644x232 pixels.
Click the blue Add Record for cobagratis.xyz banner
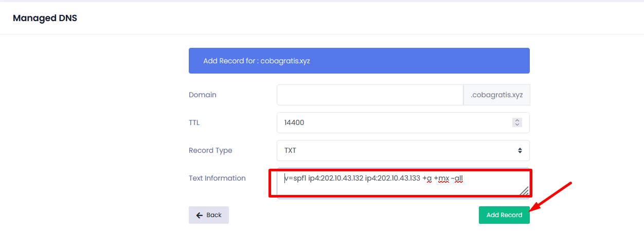(x=359, y=61)
